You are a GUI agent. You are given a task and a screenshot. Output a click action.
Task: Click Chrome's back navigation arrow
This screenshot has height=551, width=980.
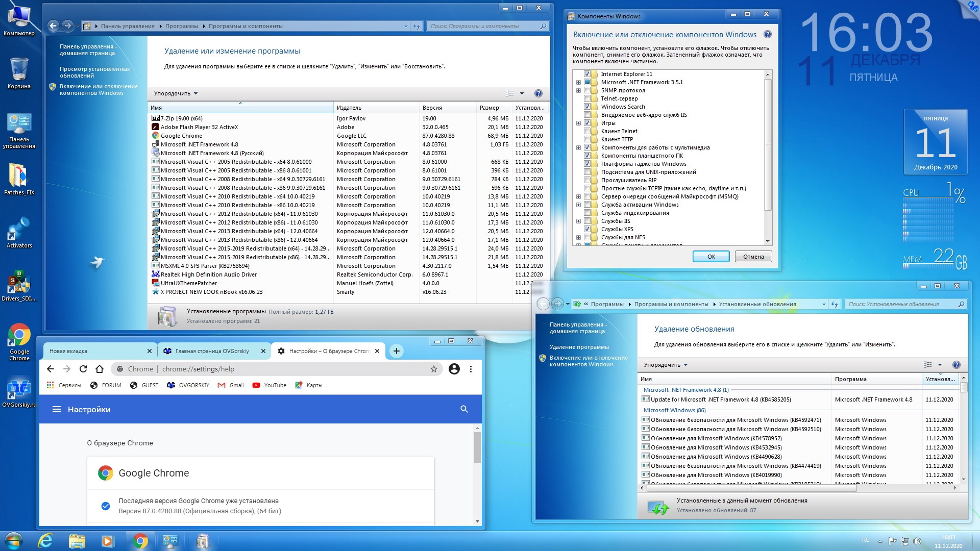coord(50,369)
